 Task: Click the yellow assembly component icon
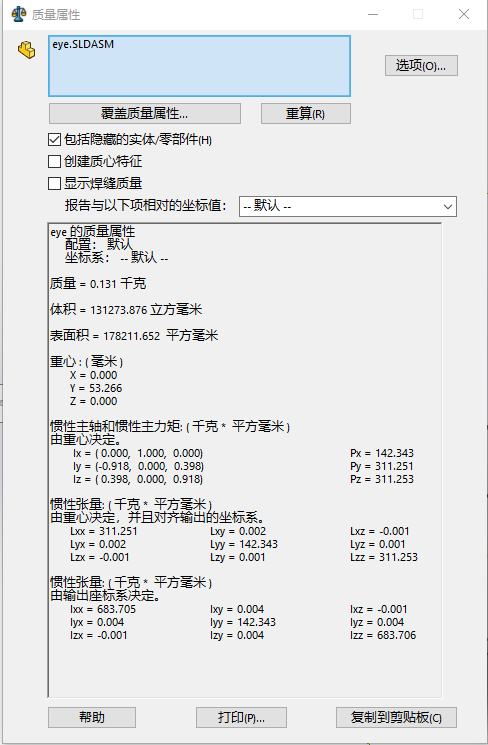click(27, 49)
